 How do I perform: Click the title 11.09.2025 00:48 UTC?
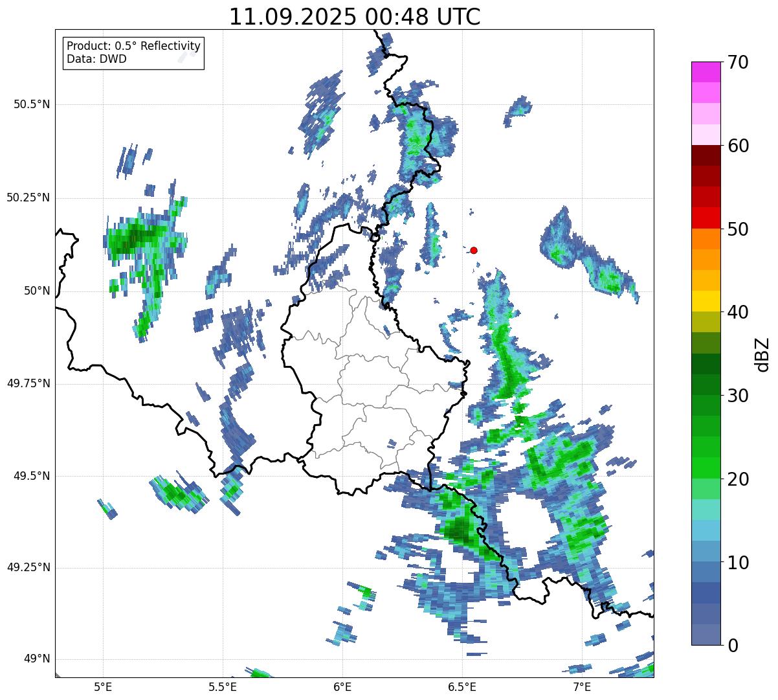tap(355, 17)
